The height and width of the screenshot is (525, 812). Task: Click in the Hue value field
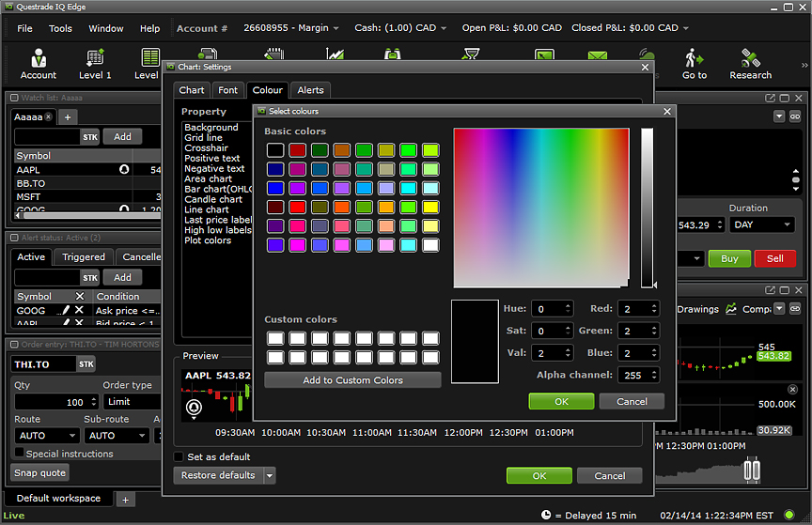pyautogui.click(x=552, y=309)
